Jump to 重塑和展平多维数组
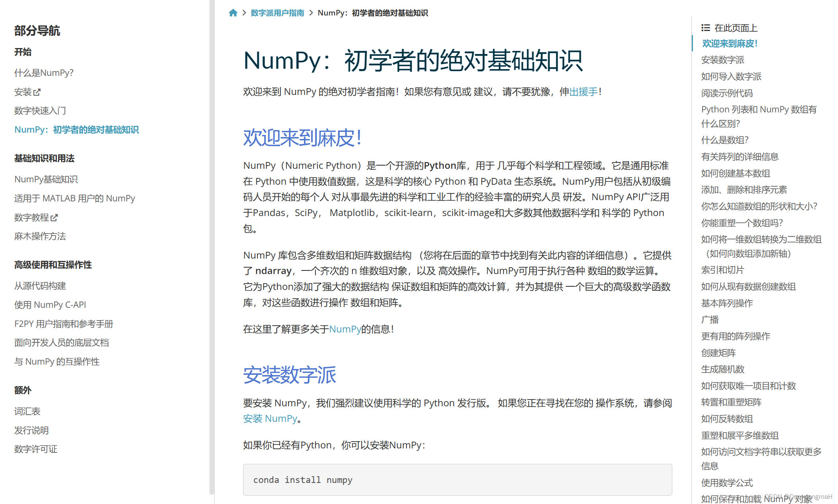This screenshot has height=504, width=838. (740, 435)
